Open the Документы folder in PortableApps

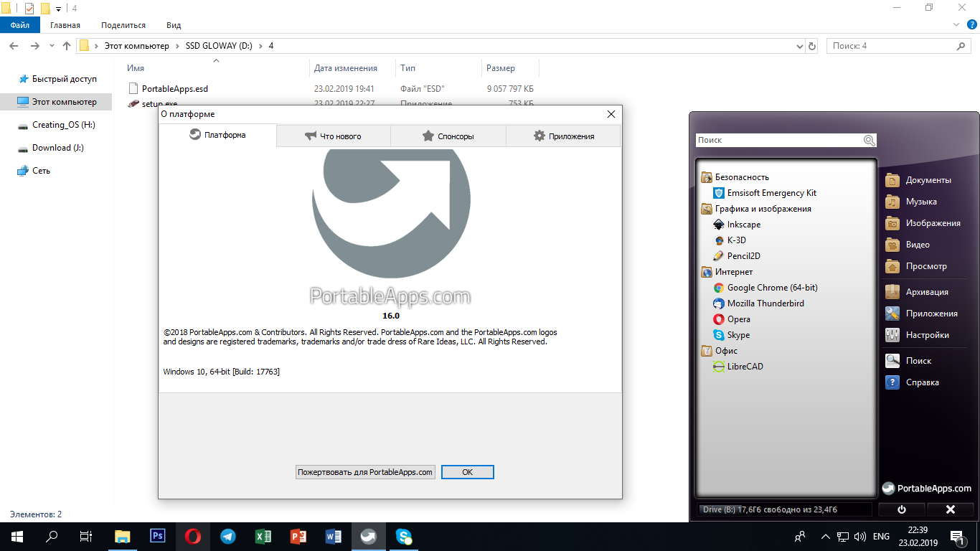918,180
